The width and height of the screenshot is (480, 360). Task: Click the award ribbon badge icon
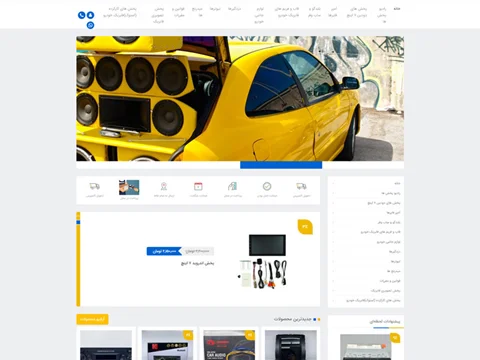pyautogui.click(x=164, y=186)
